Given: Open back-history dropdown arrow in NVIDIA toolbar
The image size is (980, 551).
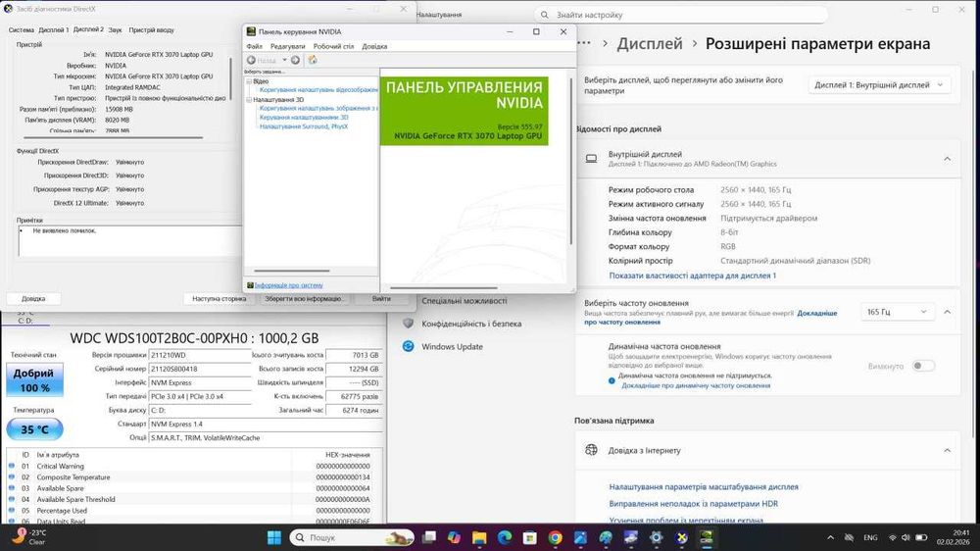Looking at the screenshot, I should point(284,60).
